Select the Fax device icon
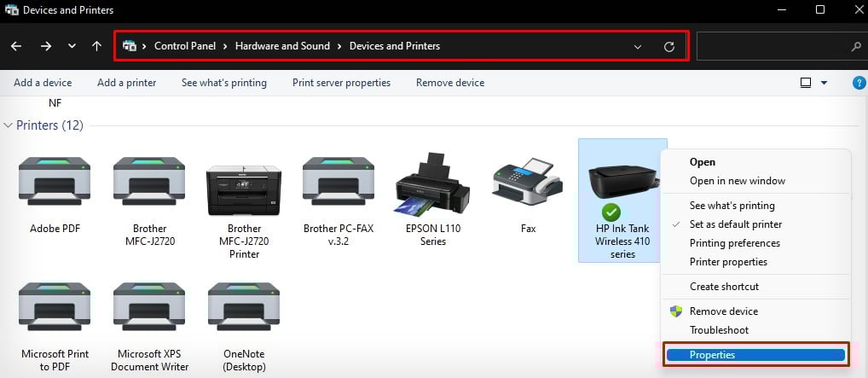Image resolution: width=868 pixels, height=378 pixels. point(528,181)
